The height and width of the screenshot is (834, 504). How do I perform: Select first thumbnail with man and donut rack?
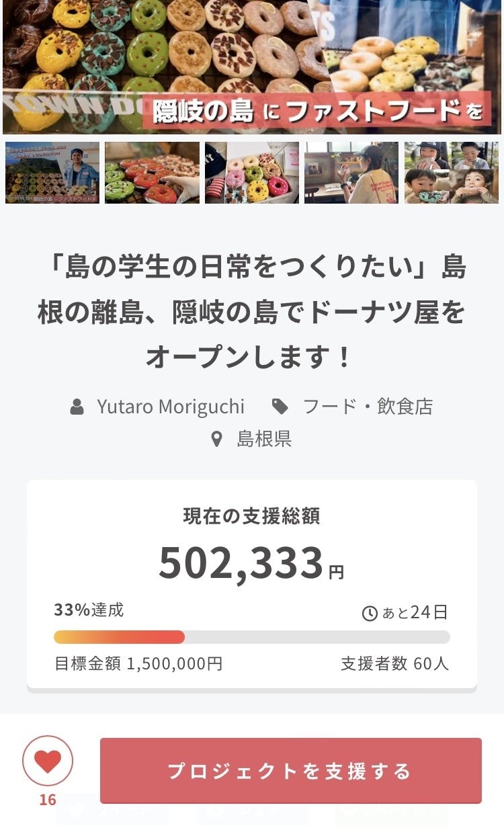[52, 173]
